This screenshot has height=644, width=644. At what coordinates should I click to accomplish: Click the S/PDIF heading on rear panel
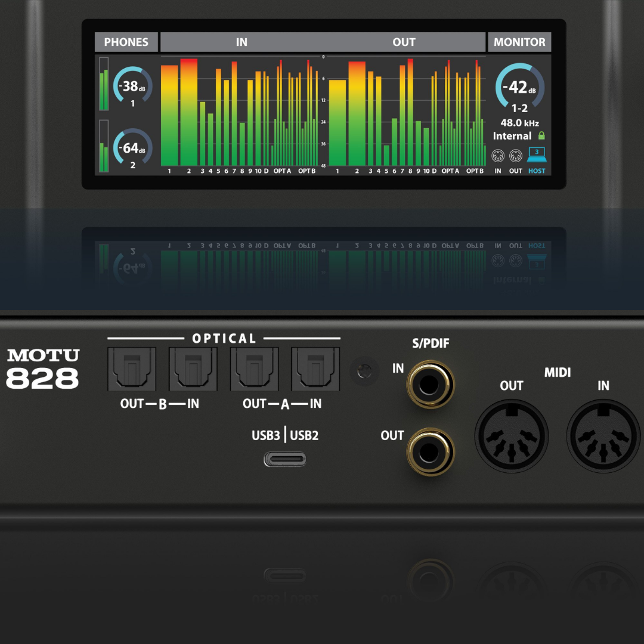(x=431, y=343)
